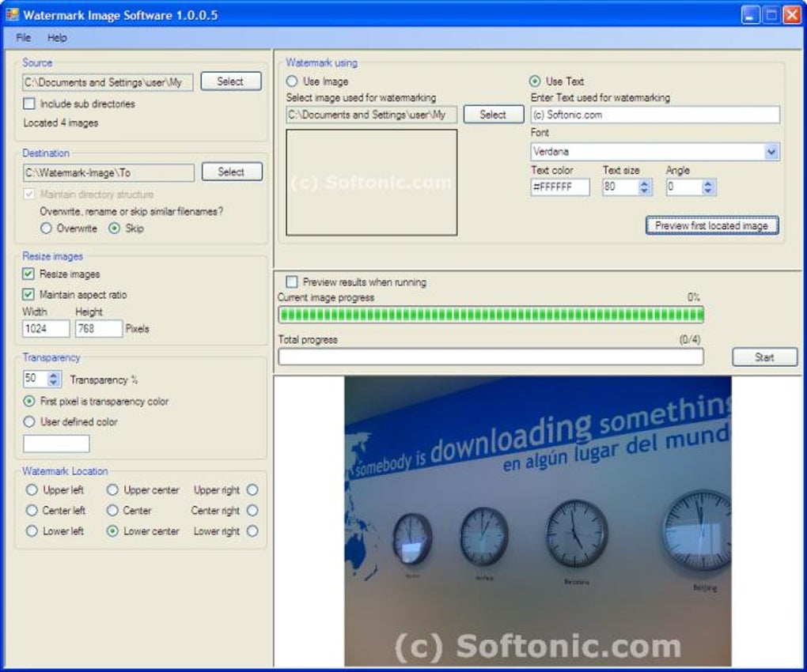Click Select button for Destination folder
This screenshot has width=807, height=672.
(232, 172)
